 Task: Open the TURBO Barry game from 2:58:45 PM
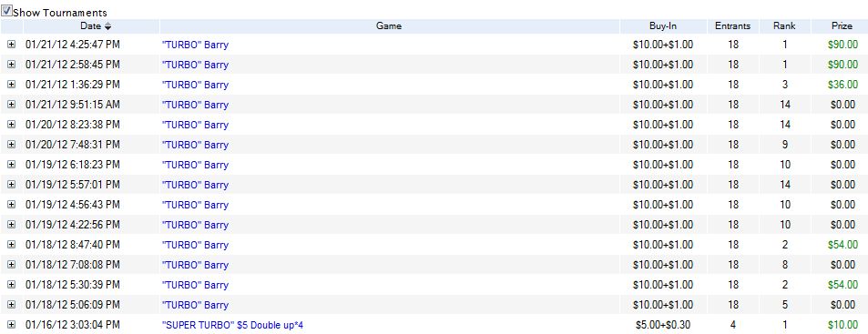click(x=195, y=65)
